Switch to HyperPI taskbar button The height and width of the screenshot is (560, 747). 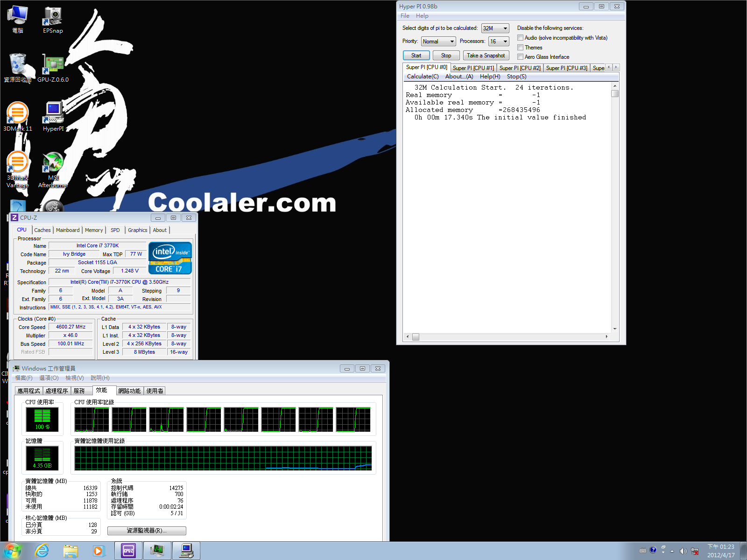(186, 551)
